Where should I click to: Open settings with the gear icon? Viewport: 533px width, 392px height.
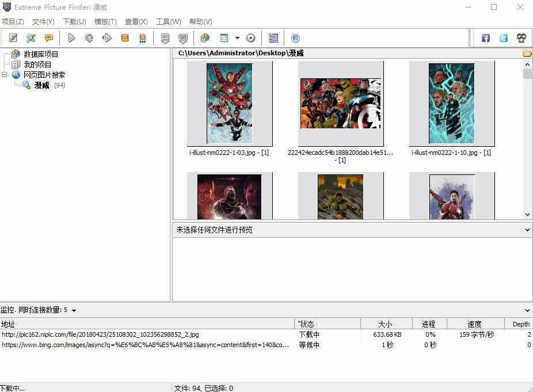click(x=251, y=38)
